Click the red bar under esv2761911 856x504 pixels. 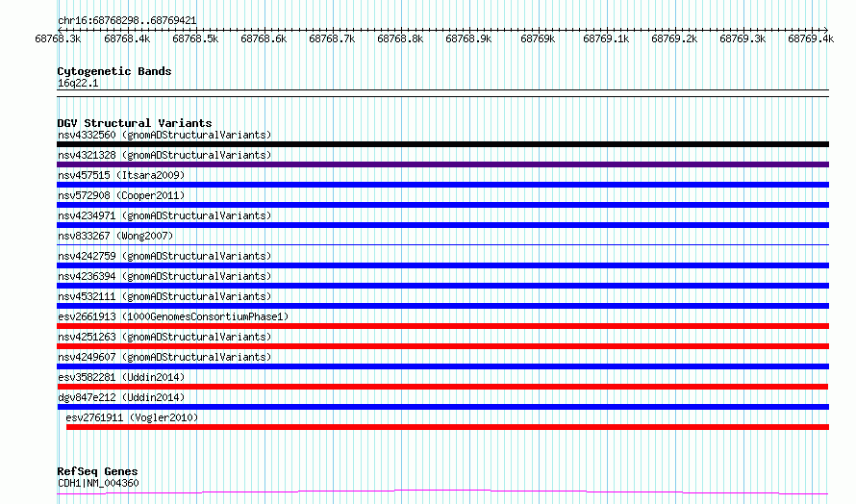coord(447,427)
